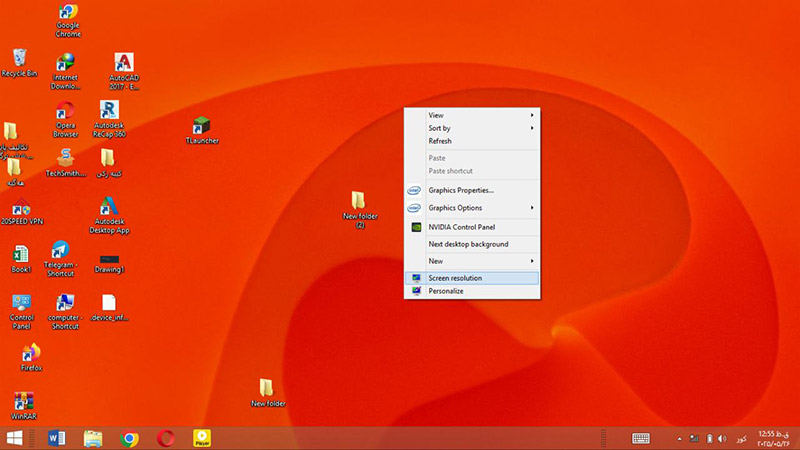Select Autodesk Desktop App icon
This screenshot has width=800, height=450.
[x=109, y=215]
